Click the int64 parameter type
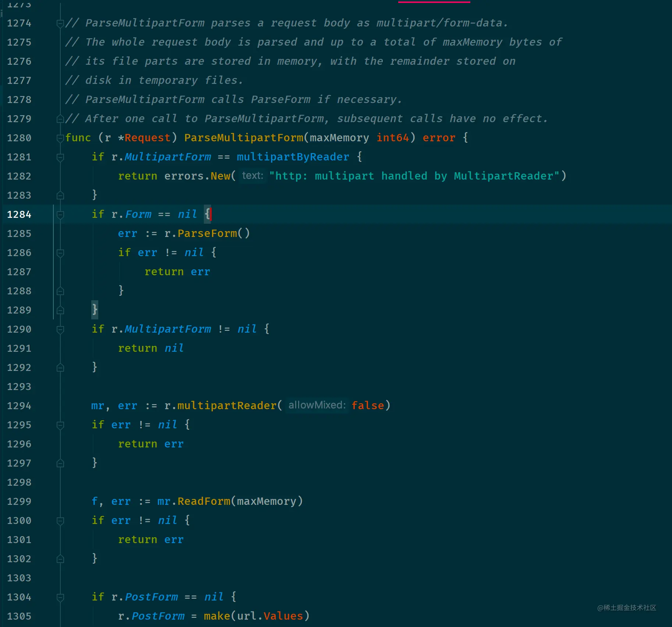The image size is (672, 627). (x=393, y=138)
